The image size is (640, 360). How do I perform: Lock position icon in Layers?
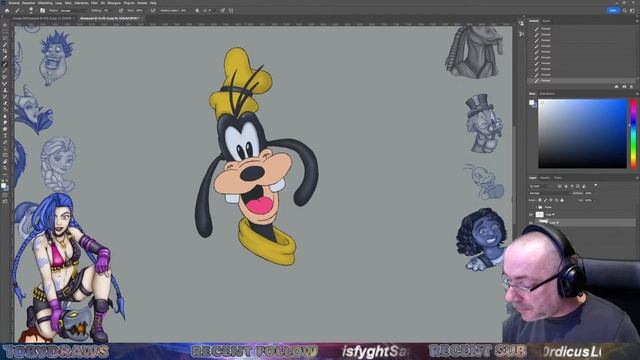[551, 200]
